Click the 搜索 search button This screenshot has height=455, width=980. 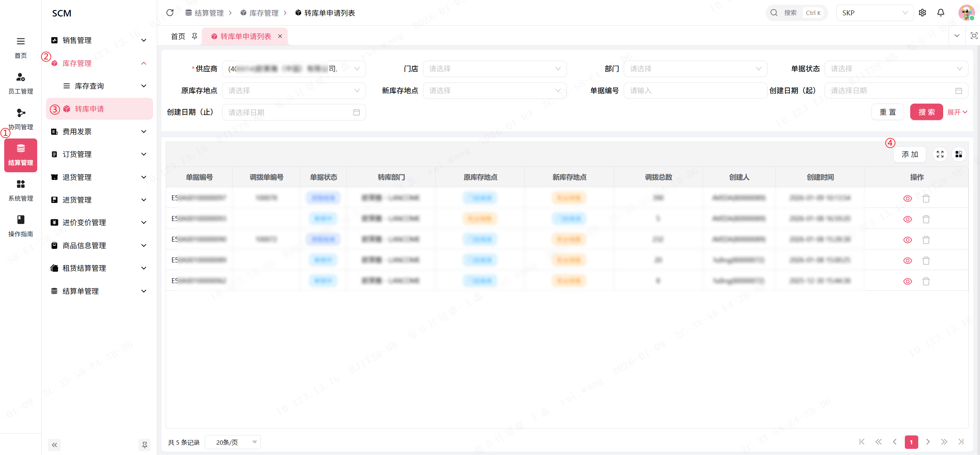pyautogui.click(x=926, y=112)
